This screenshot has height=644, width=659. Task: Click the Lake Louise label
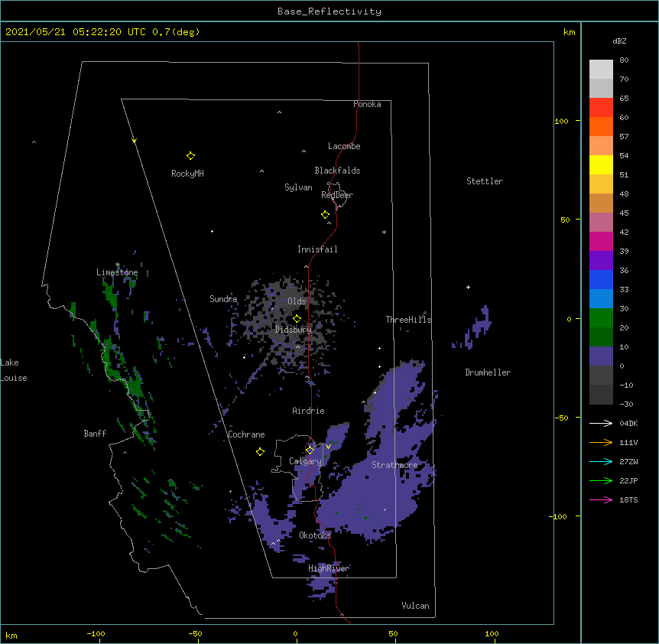(14, 370)
